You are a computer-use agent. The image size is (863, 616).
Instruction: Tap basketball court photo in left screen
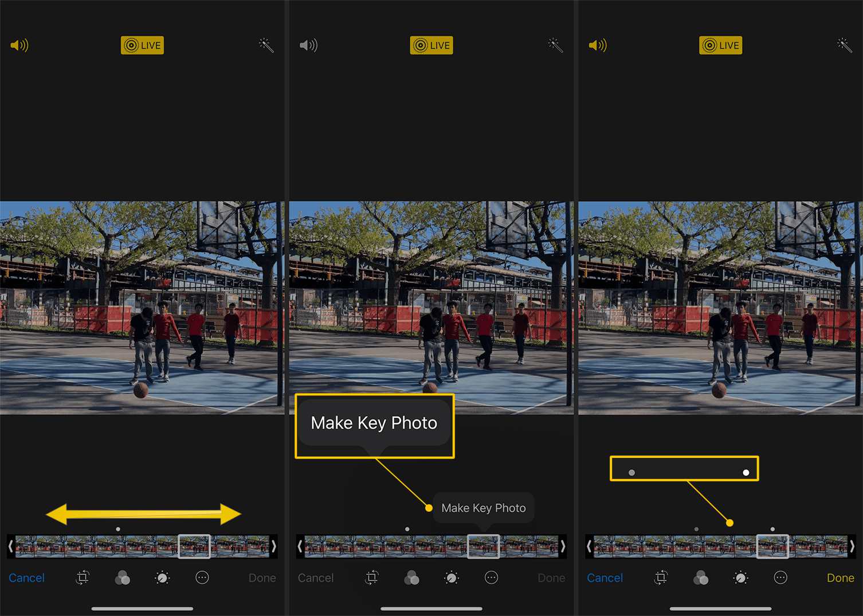pyautogui.click(x=142, y=308)
